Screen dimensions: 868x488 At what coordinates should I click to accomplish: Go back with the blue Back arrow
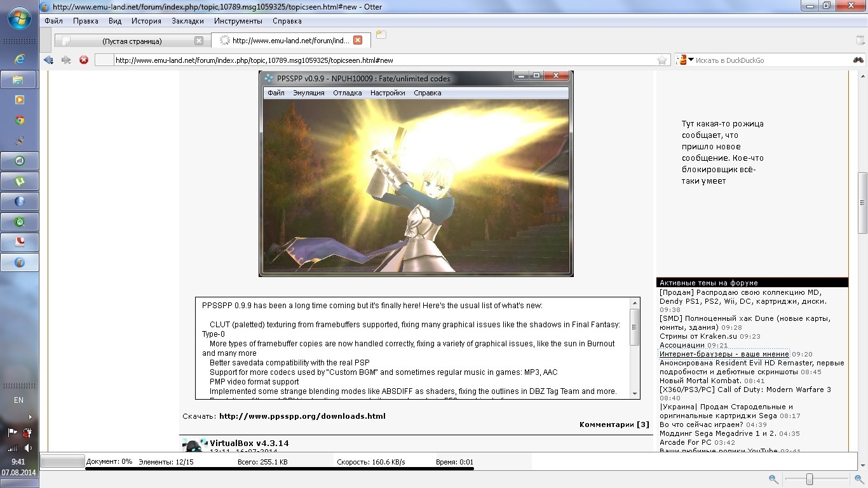coord(48,60)
